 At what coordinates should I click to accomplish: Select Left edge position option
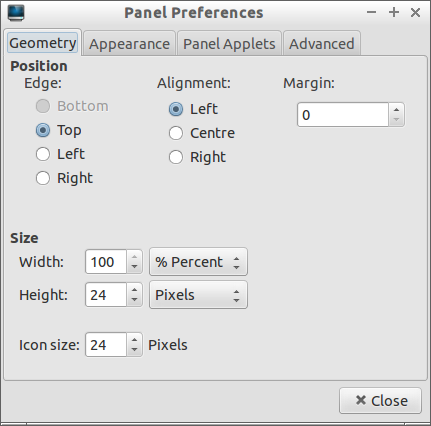coord(43,154)
